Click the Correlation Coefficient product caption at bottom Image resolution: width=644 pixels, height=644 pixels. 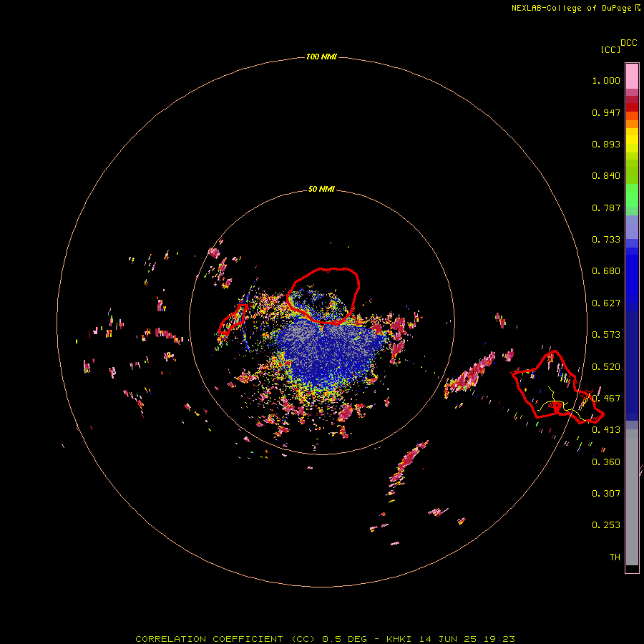pos(325,639)
